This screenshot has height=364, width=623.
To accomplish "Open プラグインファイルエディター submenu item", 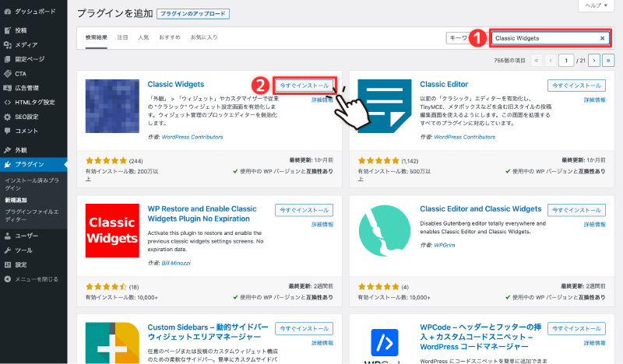I will click(x=32, y=215).
